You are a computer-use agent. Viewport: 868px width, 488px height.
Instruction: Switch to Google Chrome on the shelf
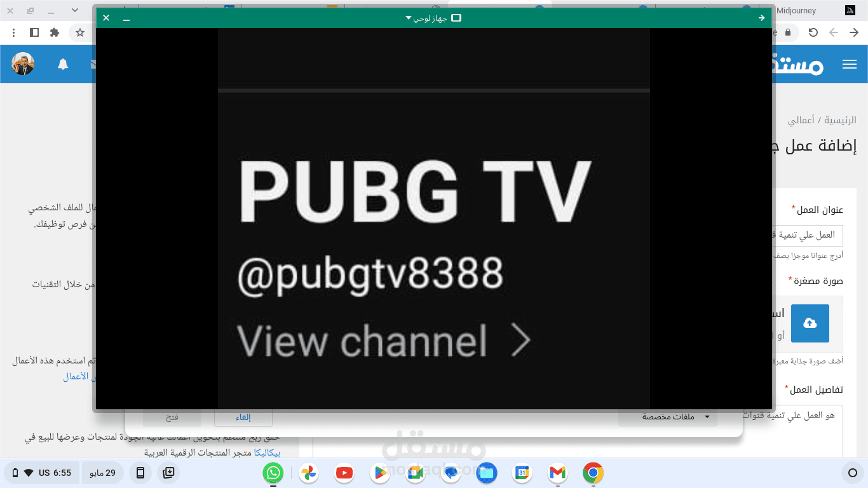point(593,473)
